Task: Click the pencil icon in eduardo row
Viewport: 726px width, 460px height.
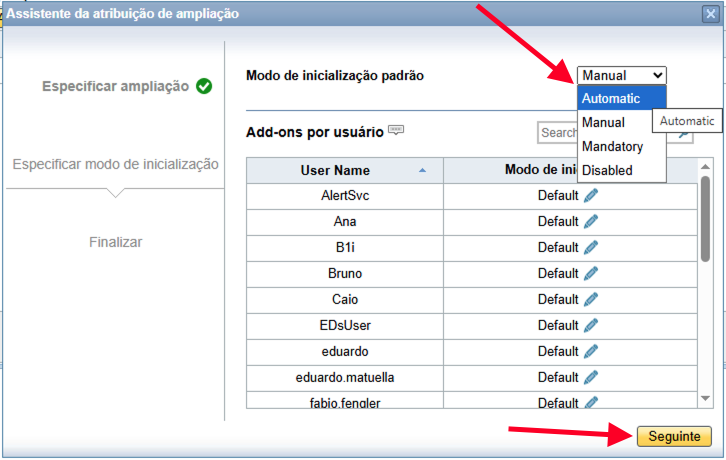Action: pyautogui.click(x=591, y=351)
